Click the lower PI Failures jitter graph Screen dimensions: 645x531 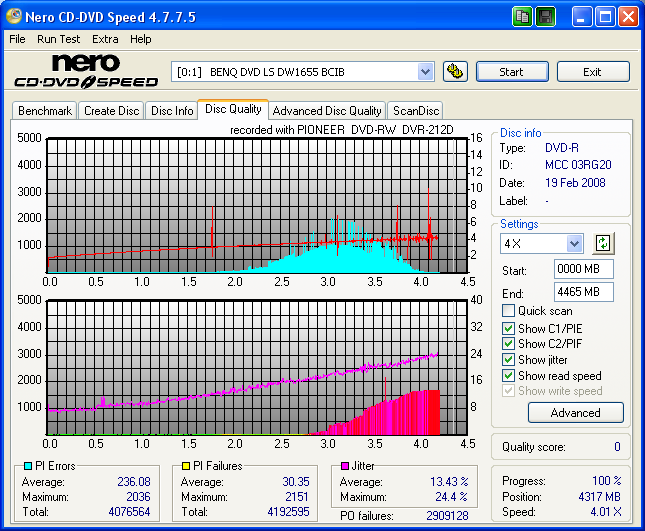[x=258, y=367]
